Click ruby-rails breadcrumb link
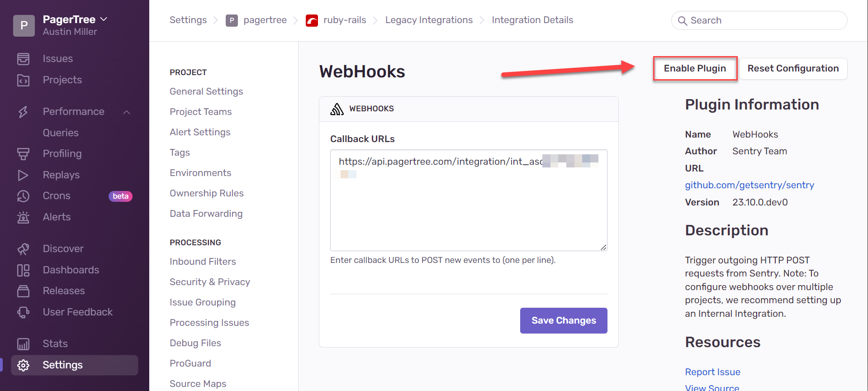 (345, 20)
